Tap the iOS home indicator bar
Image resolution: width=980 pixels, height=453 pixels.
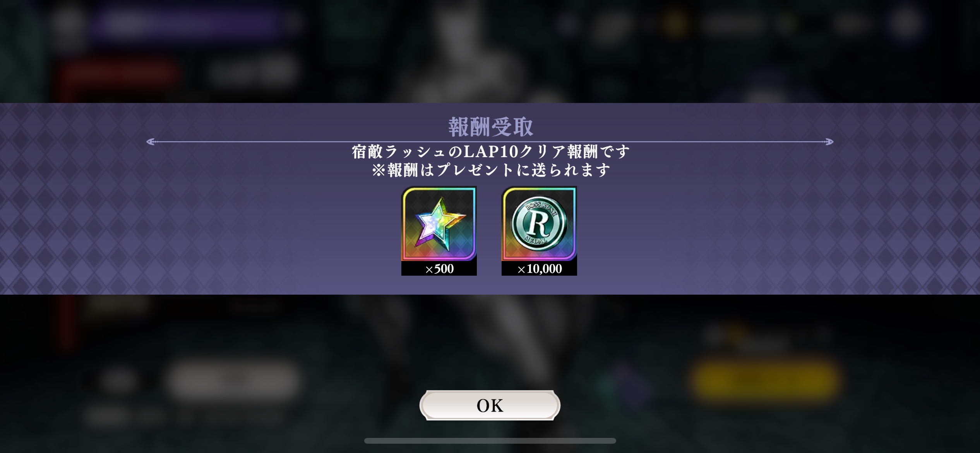point(490,441)
